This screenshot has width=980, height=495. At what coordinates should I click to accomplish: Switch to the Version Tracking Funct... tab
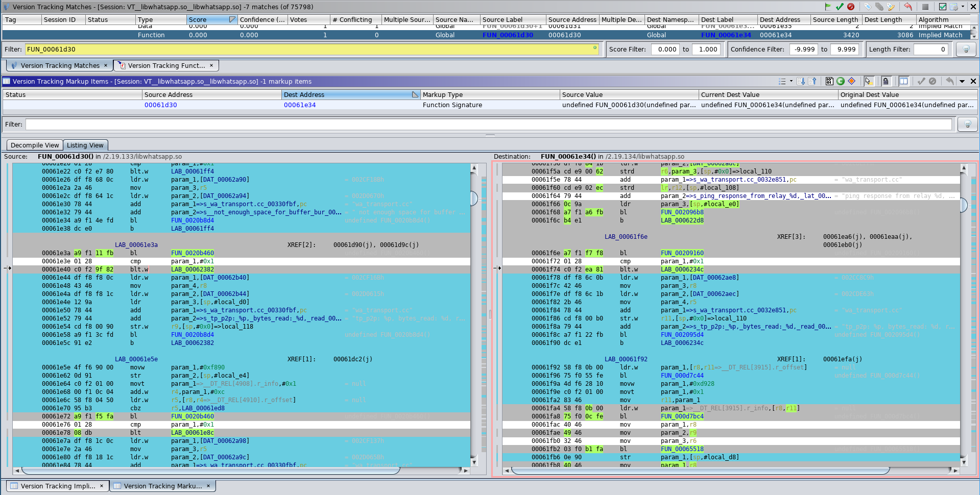[166, 65]
